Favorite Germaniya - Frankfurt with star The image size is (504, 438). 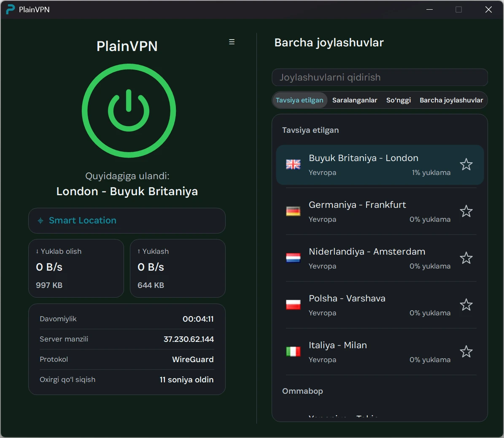click(x=466, y=211)
